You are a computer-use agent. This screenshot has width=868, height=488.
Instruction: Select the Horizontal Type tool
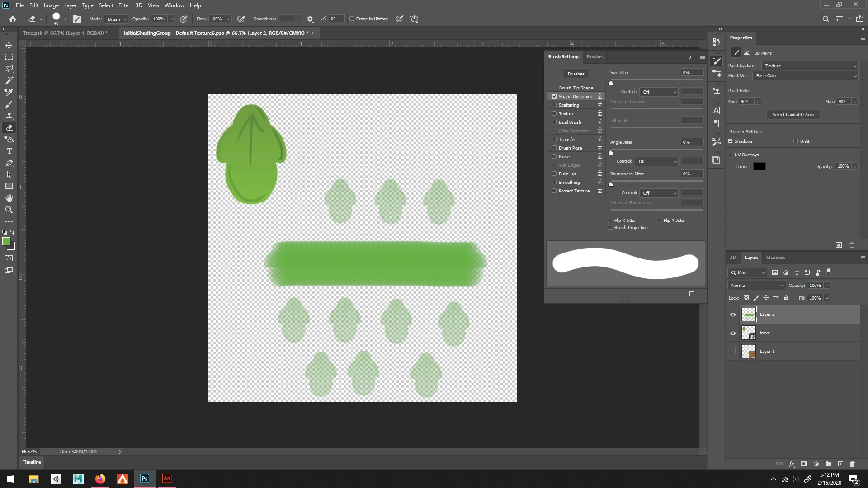(9, 151)
